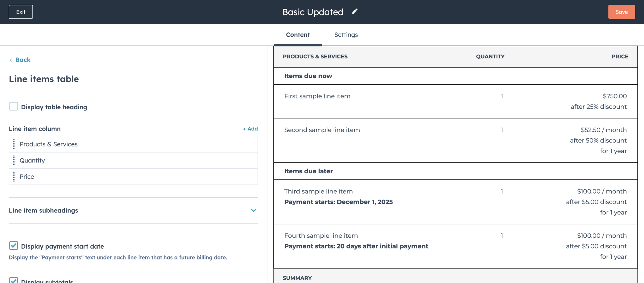Viewport: 644px width, 283px height.
Task: Click the pencil icon to rename template
Action: (x=355, y=11)
